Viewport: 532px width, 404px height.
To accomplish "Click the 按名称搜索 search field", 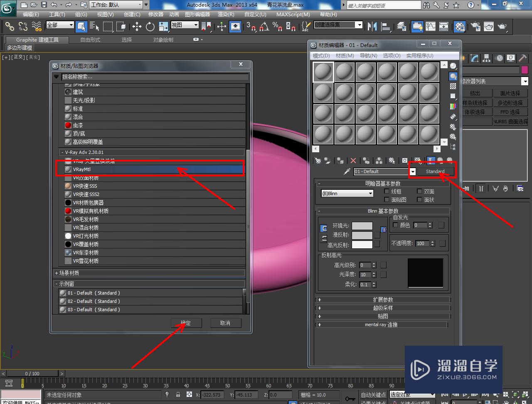I will [155, 77].
